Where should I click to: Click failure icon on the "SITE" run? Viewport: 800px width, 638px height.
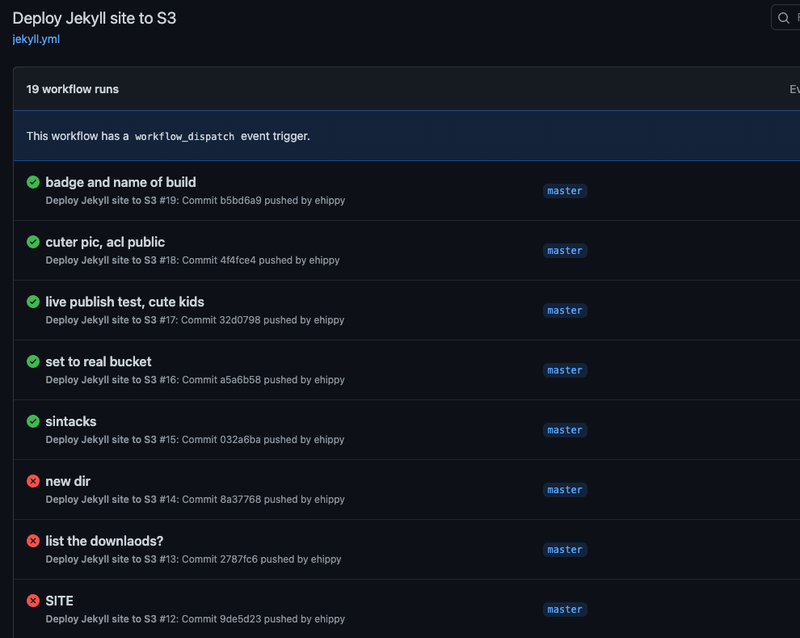(x=31, y=601)
